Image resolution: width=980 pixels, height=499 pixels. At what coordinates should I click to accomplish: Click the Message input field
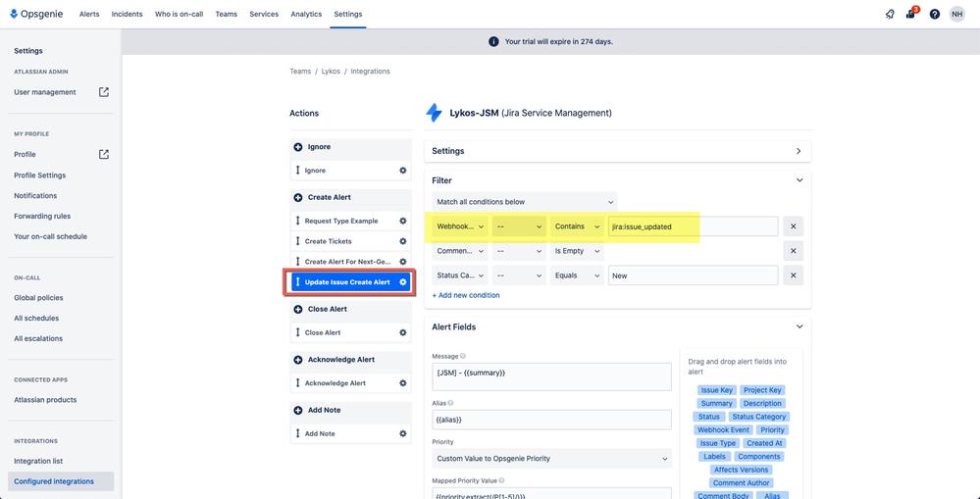tap(552, 376)
